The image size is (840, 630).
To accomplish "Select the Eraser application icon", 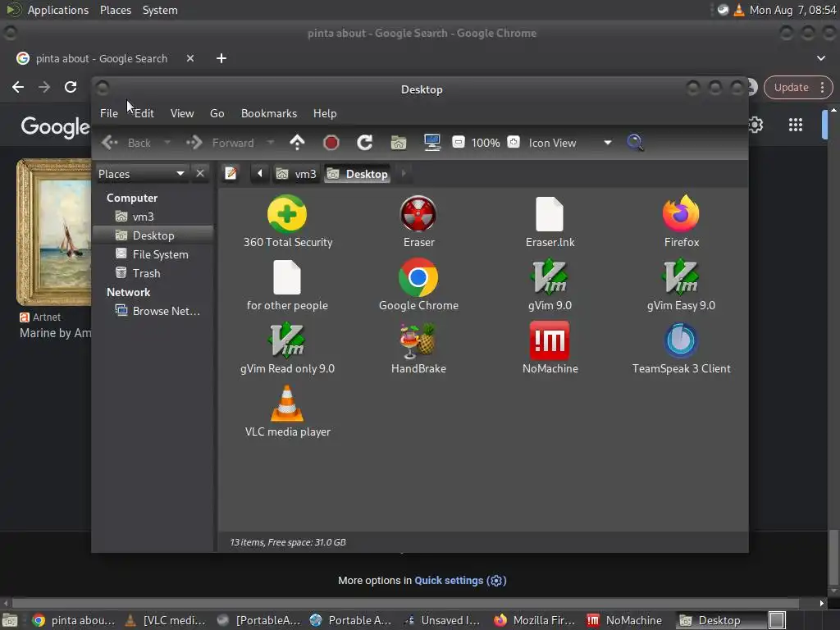I will [418, 214].
